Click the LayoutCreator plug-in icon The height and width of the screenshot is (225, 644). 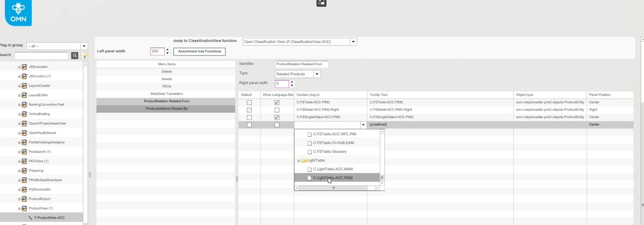(24, 86)
